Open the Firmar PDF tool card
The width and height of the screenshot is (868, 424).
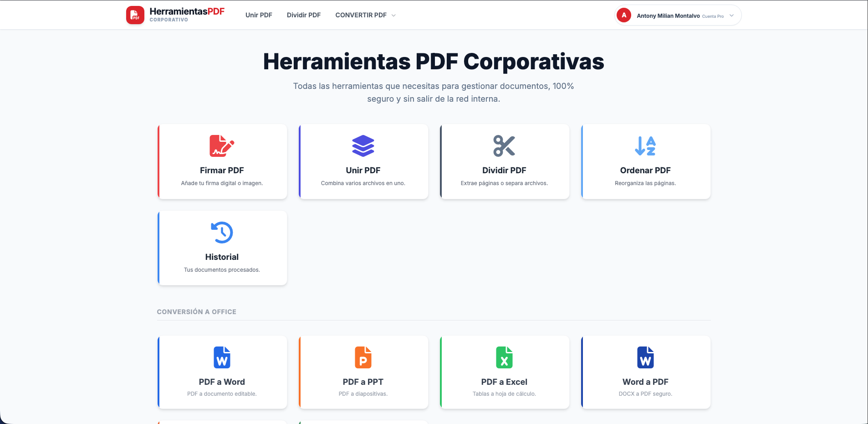coord(222,161)
